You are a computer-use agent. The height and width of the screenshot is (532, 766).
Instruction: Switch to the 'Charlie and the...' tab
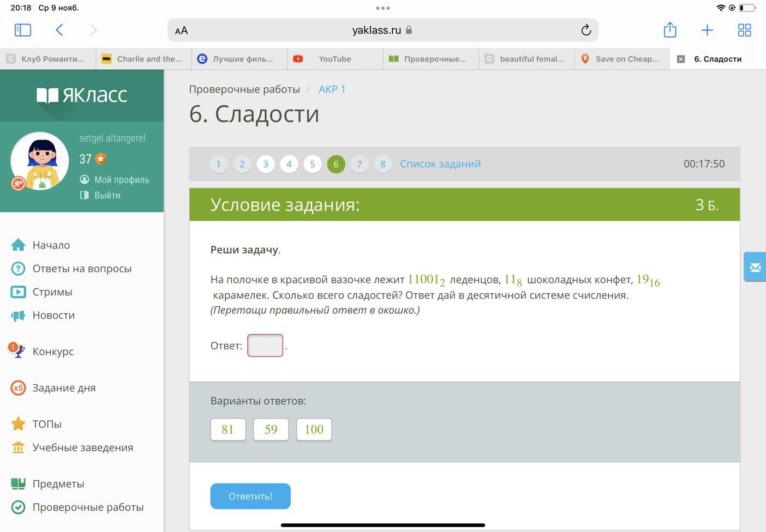[x=149, y=59]
